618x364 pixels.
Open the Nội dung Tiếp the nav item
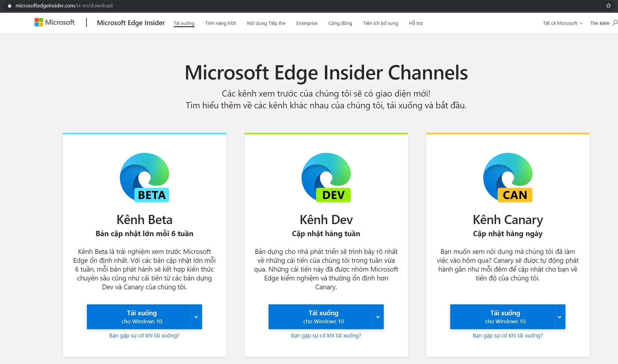(x=266, y=23)
